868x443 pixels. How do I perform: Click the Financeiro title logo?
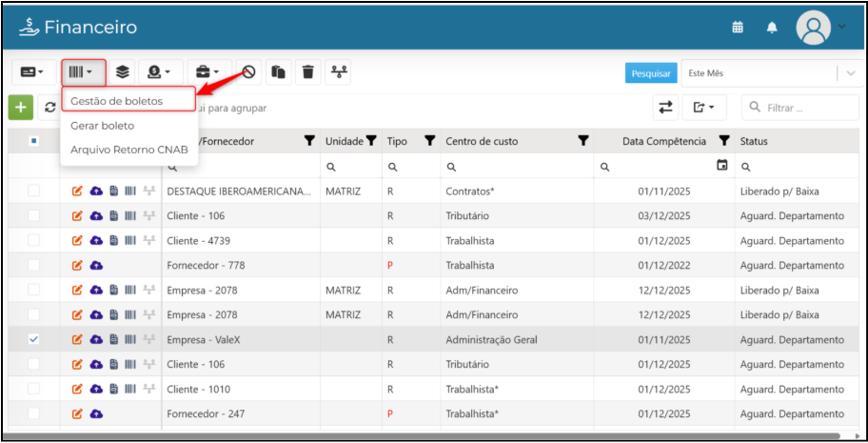pos(77,27)
